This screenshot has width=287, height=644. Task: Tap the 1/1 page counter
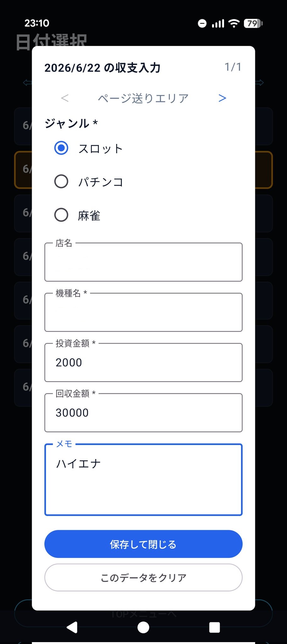(233, 67)
